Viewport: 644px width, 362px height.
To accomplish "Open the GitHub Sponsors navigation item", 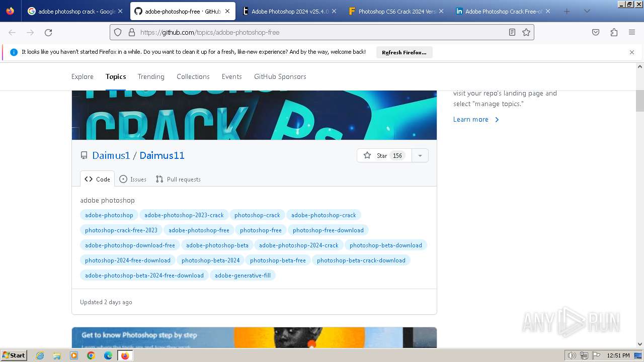I will pyautogui.click(x=280, y=76).
